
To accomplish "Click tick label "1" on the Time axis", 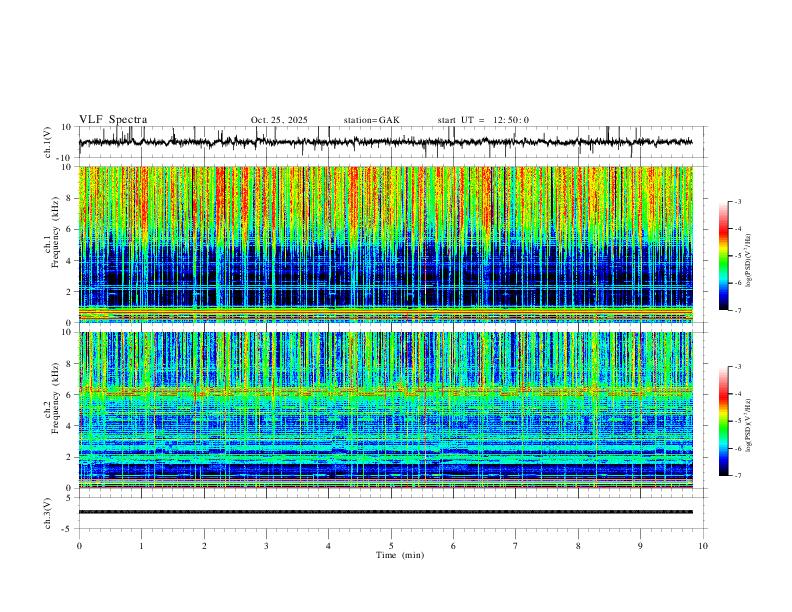I will point(141,546).
